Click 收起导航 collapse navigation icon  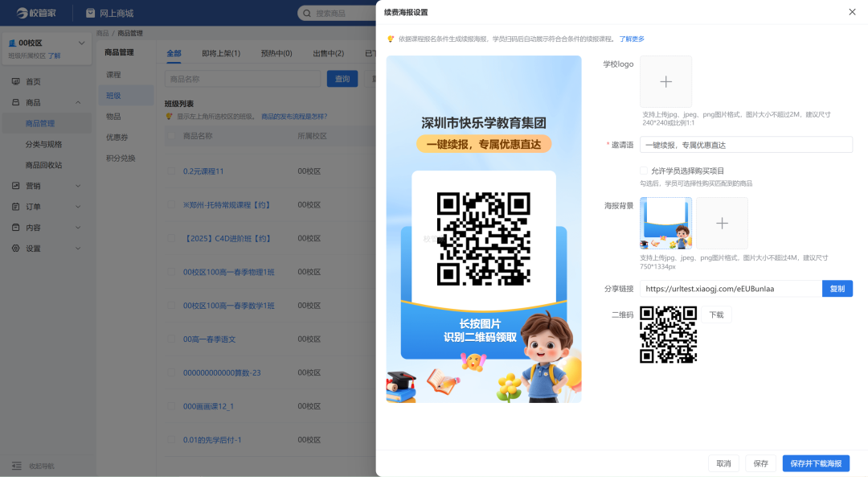17,466
